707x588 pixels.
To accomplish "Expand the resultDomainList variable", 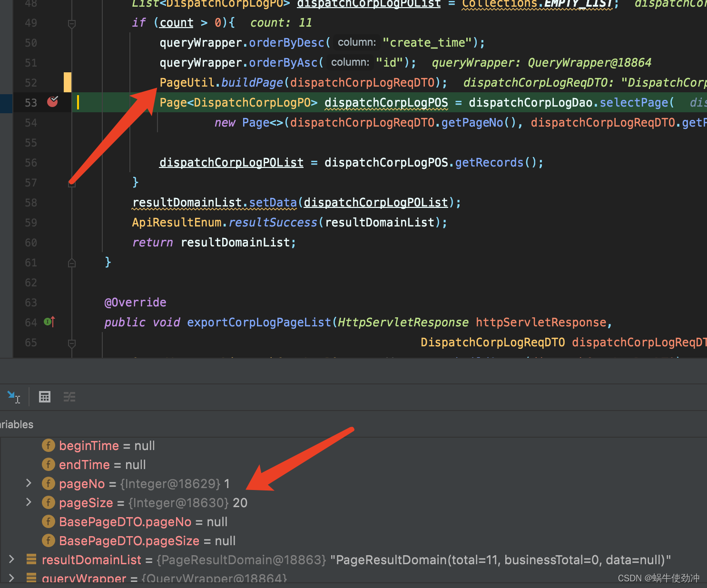I will tap(11, 559).
